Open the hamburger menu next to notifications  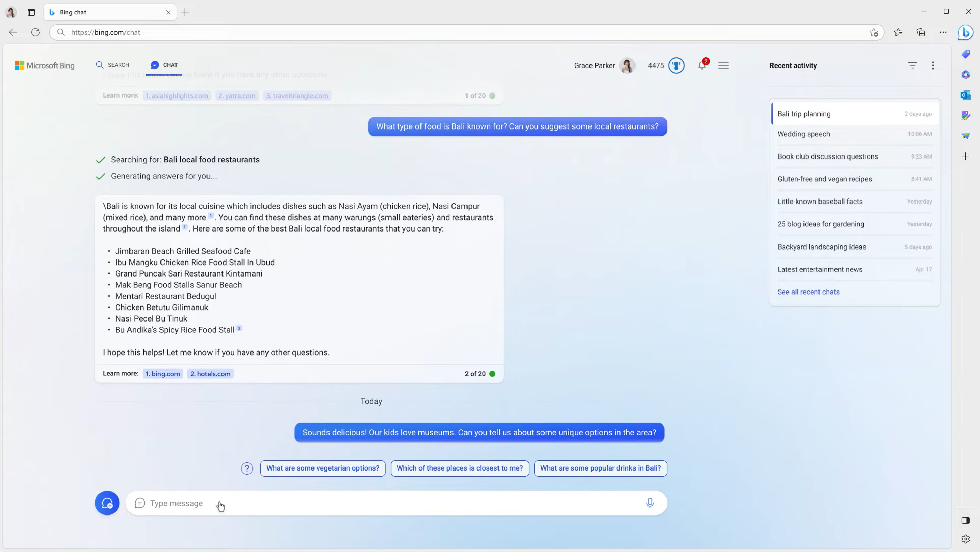click(x=723, y=65)
